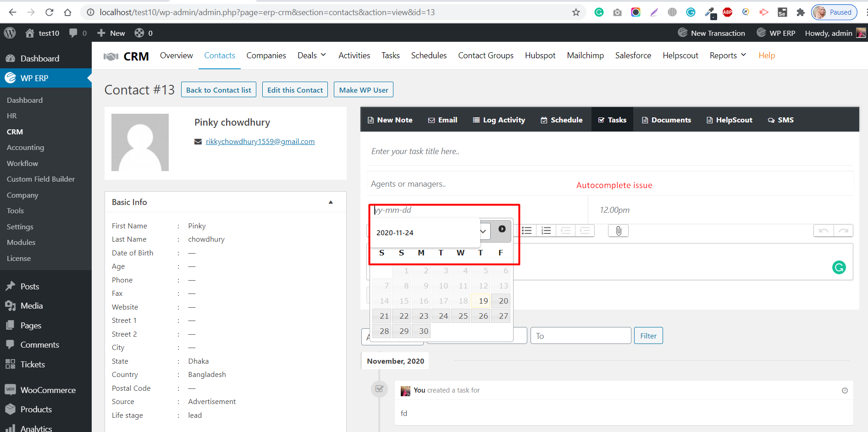Click the numbered list icon in editor toolbar

[546, 231]
